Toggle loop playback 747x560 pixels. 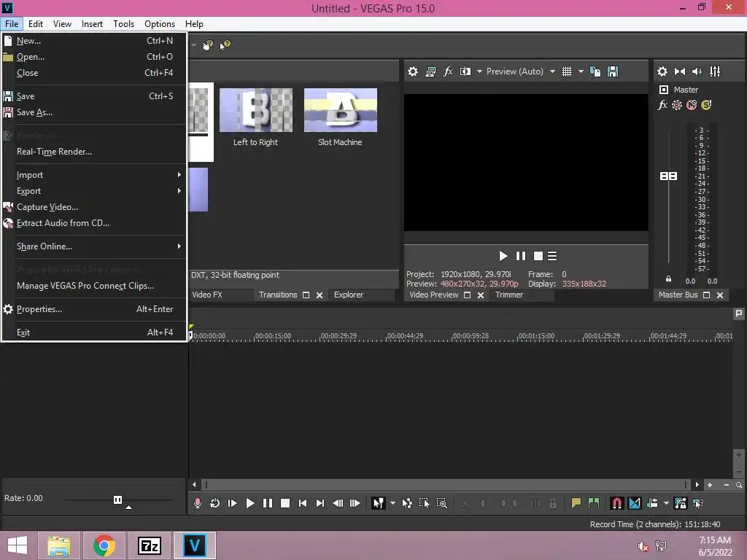(x=215, y=503)
